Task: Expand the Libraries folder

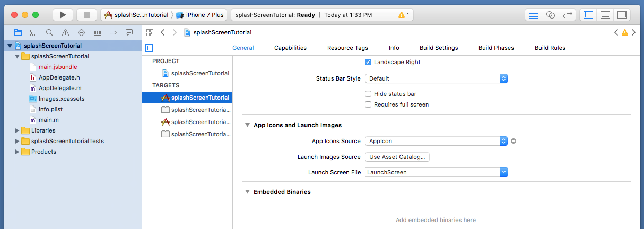Action: (x=18, y=130)
